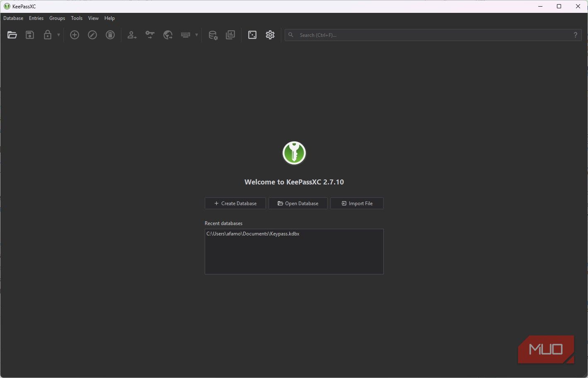Screen dimensions: 588x378
Task: Click the Edit Entry pencil icon
Action: (x=92, y=35)
